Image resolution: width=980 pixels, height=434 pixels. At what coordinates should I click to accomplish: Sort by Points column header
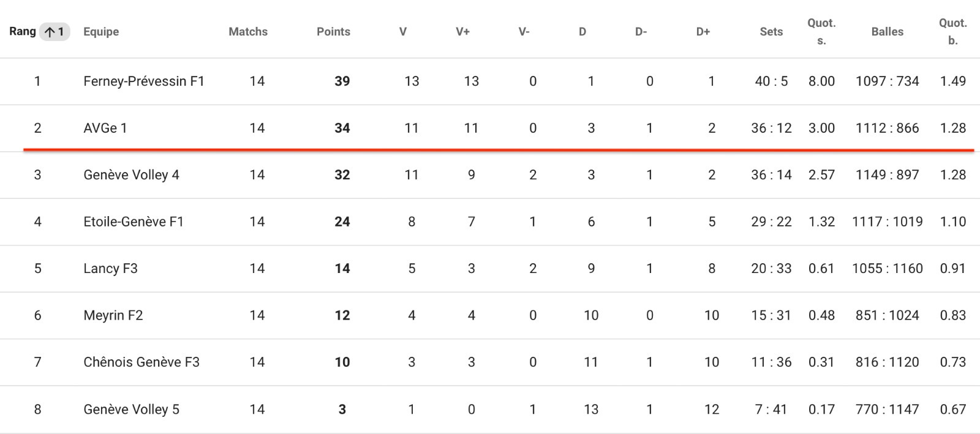(333, 32)
